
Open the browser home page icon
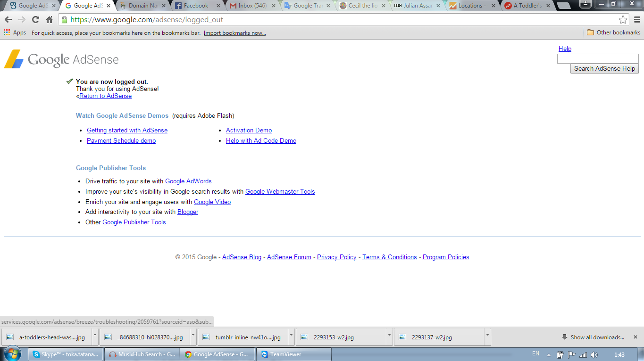pos(49,20)
